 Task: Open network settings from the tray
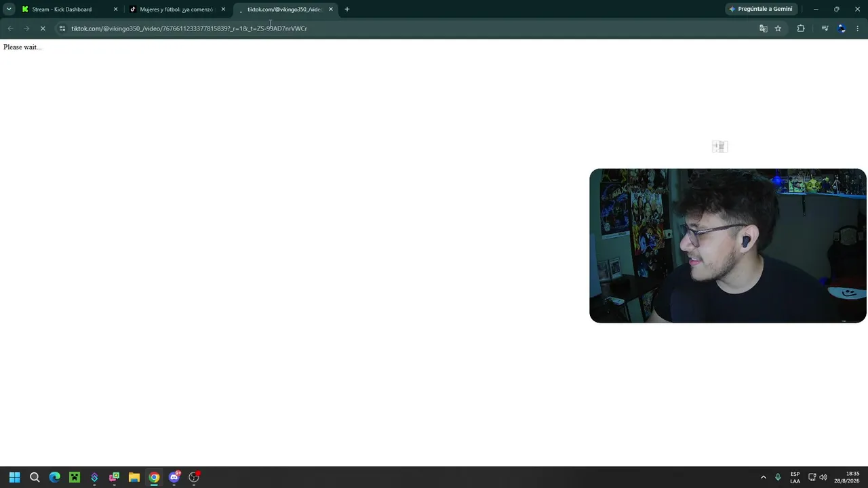click(812, 477)
